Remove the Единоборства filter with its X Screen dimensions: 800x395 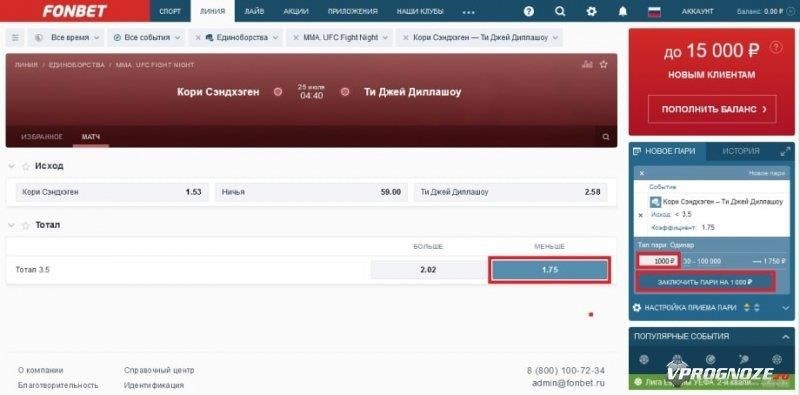click(198, 38)
